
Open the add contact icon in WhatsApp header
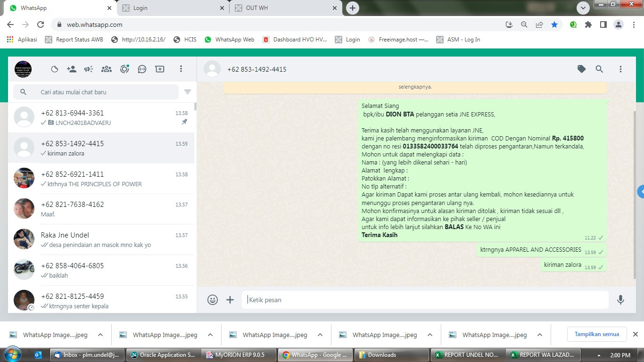tap(72, 69)
